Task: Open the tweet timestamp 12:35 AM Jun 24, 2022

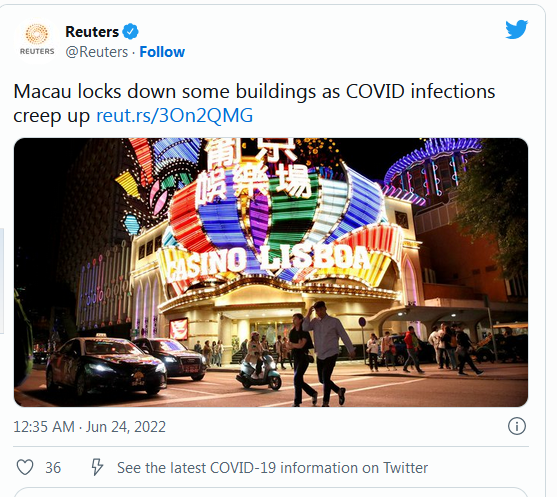Action: click(x=90, y=426)
